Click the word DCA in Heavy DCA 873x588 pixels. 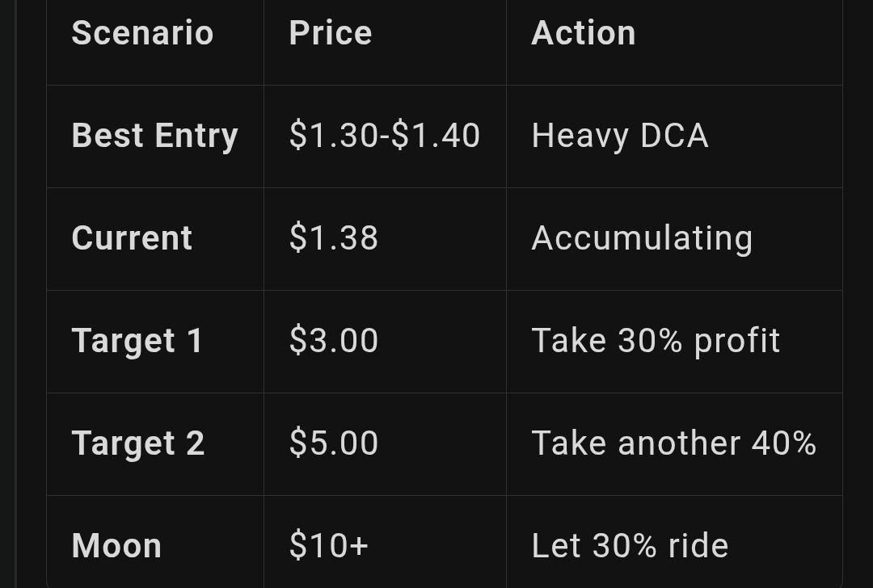tap(674, 136)
